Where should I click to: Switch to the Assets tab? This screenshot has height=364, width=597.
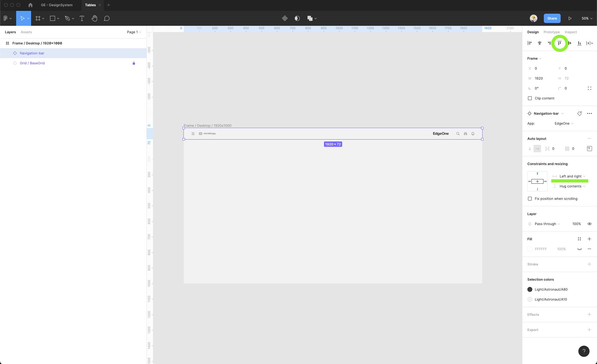click(x=26, y=32)
